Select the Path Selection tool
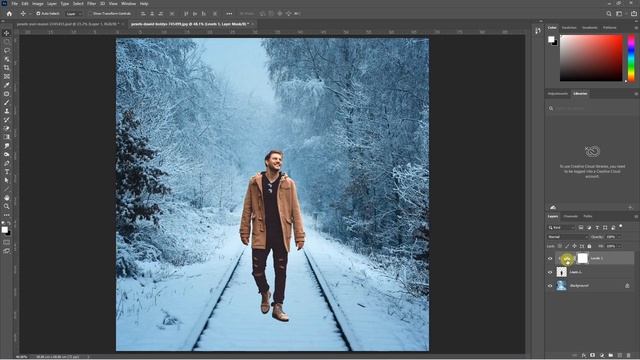Viewport: 640px width, 360px height. [7, 180]
